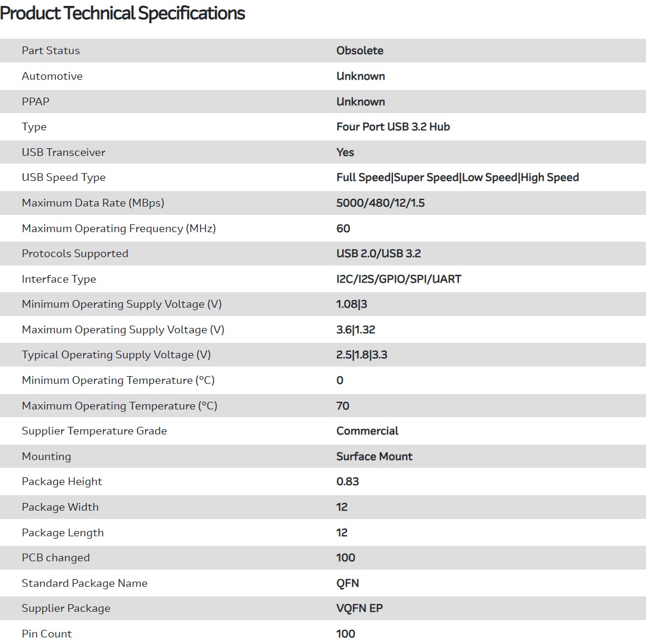Select the USB 2.0/USB 3.2 protocols value

click(379, 254)
